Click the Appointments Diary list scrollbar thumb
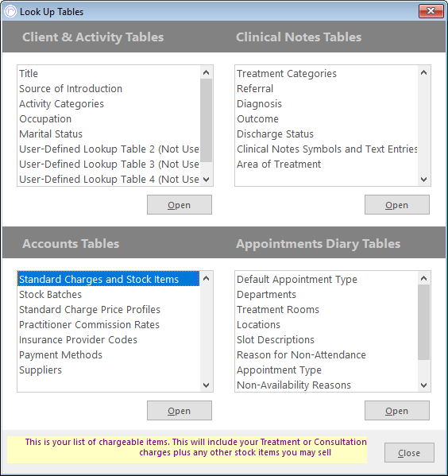Image resolution: width=448 pixels, height=476 pixels. pyautogui.click(x=423, y=323)
